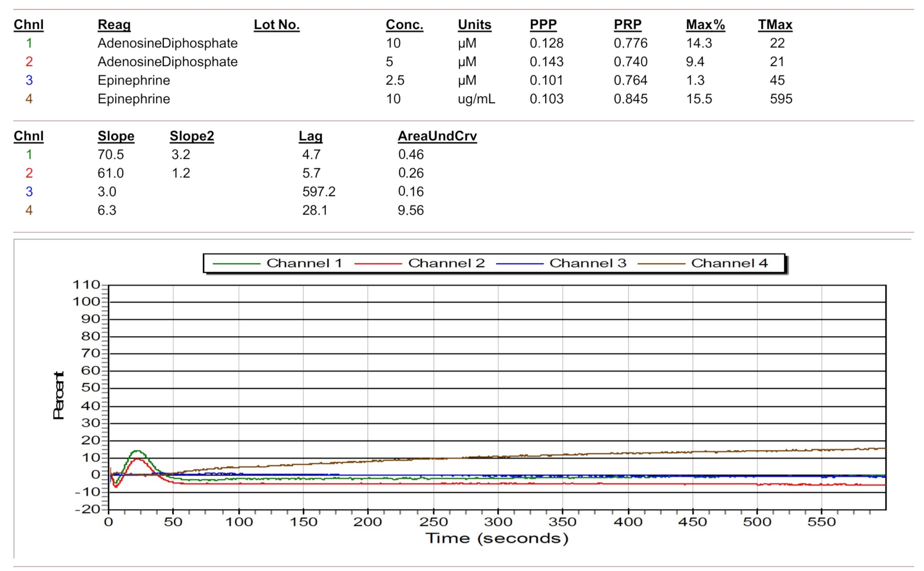This screenshot has height=571, width=924.
Task: Click the TMax column header
Action: pyautogui.click(x=775, y=25)
